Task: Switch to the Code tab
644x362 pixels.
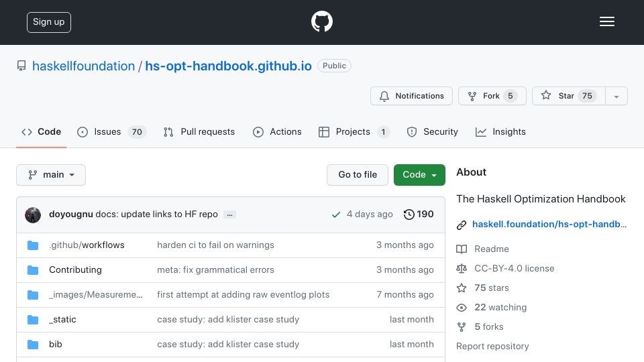Action: point(41,132)
